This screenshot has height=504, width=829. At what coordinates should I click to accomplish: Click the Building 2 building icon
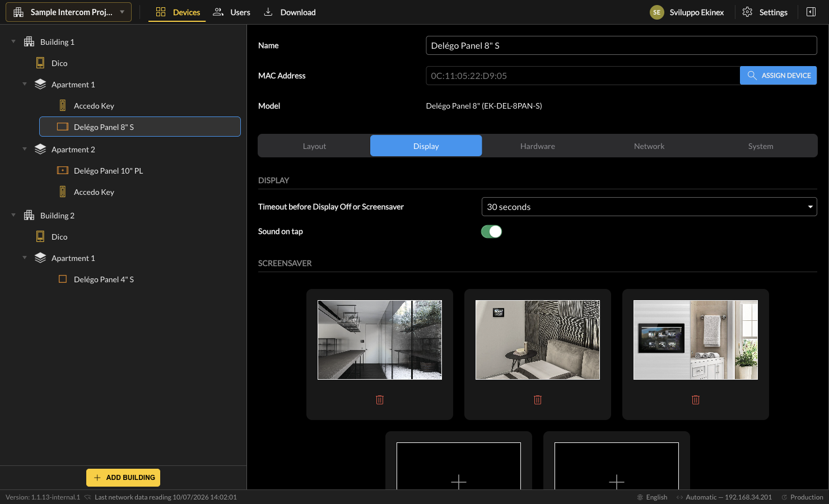pyautogui.click(x=29, y=216)
